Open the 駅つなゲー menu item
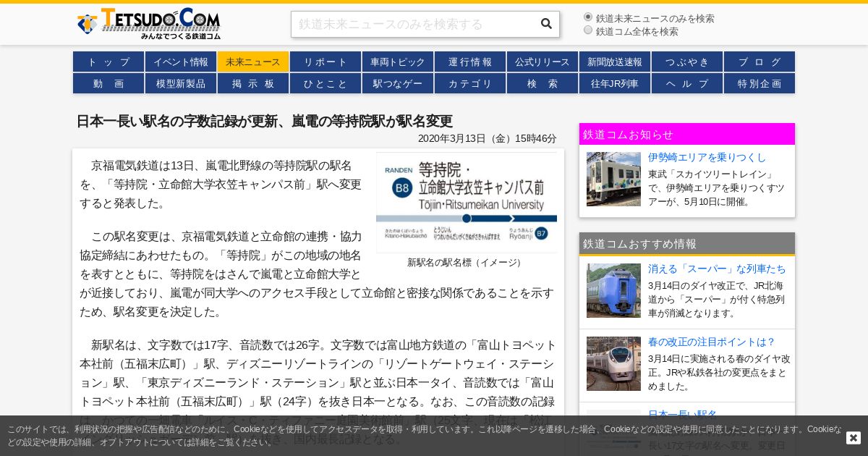 point(398,83)
